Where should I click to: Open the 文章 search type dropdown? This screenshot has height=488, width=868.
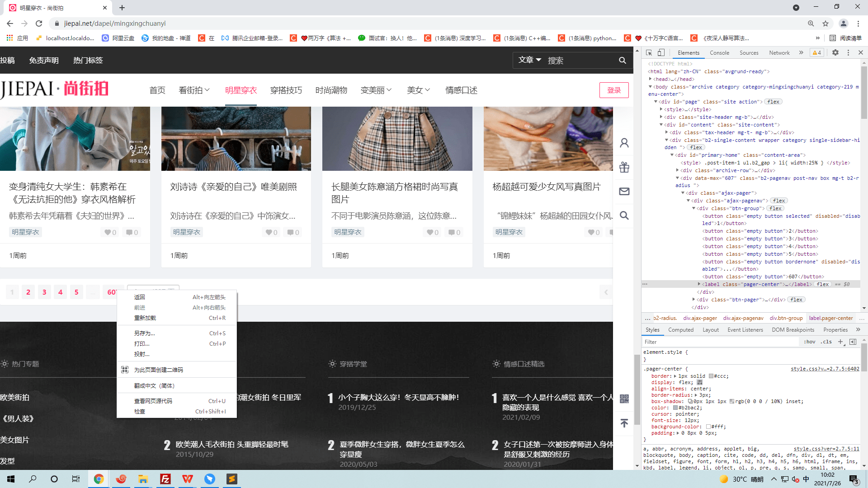(529, 60)
